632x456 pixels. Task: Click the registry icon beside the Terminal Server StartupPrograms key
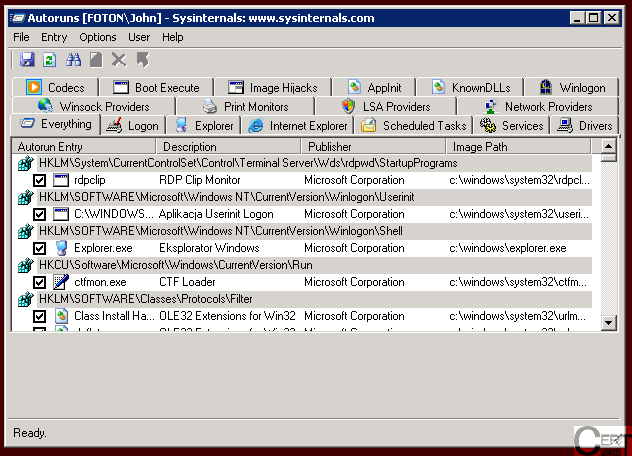pos(25,163)
